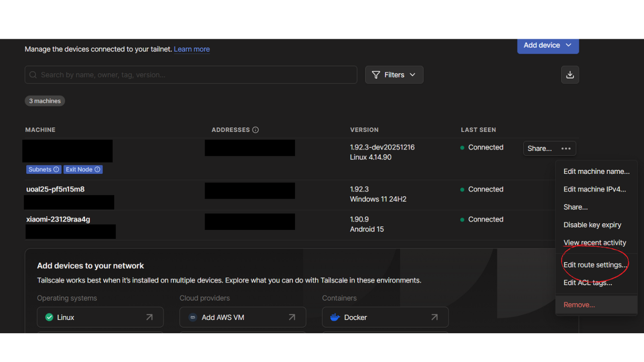Click the info icon on Exit Node badge
Image resolution: width=644 pixels, height=362 pixels.
tap(97, 169)
